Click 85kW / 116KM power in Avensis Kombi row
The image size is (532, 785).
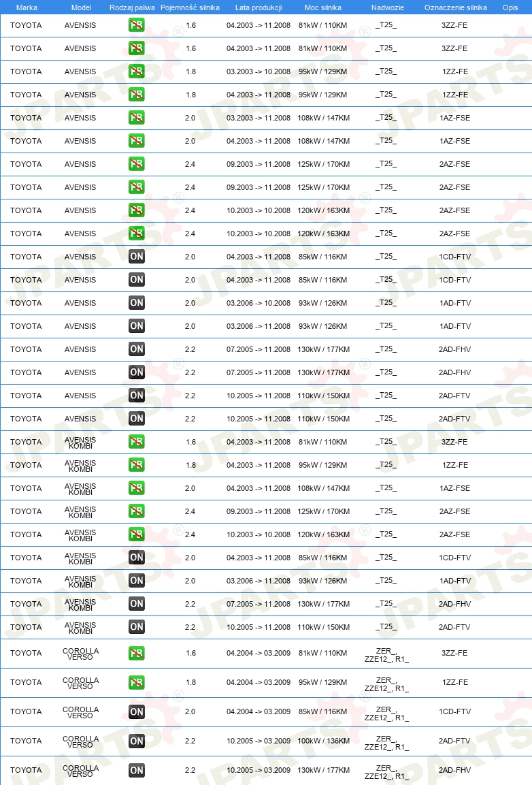click(x=322, y=557)
